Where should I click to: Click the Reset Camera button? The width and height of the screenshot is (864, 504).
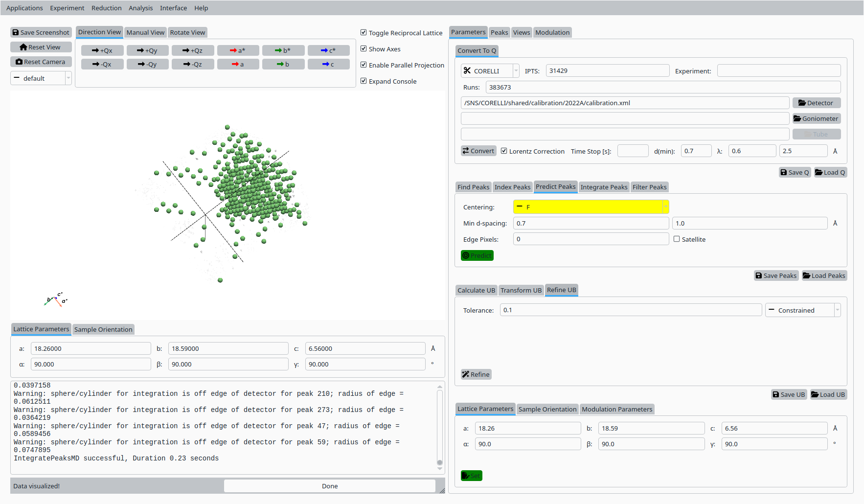click(x=41, y=62)
